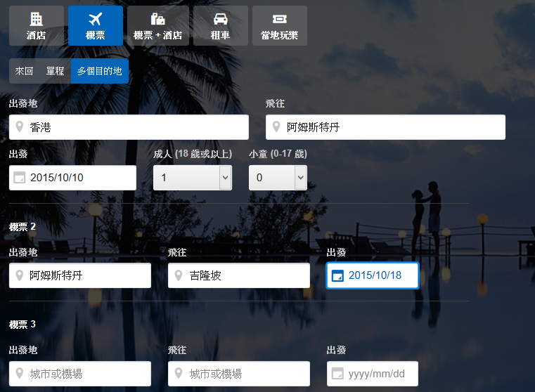This screenshot has height=392, width=535.
Task: Open the 當地玩樂 activities tab
Action: [x=280, y=25]
